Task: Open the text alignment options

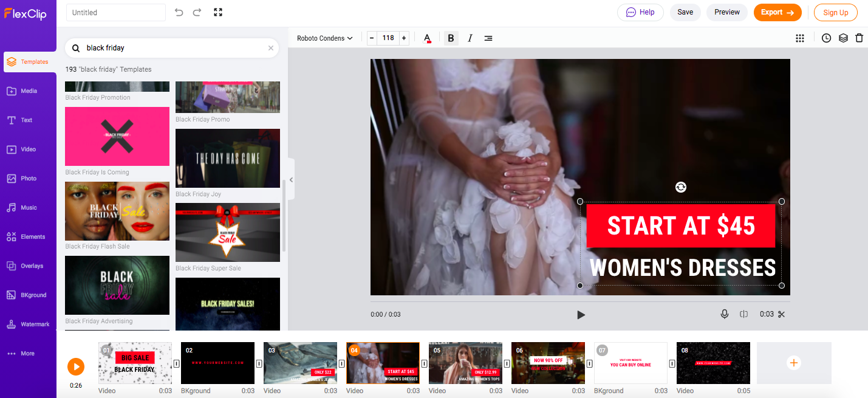Action: (x=488, y=38)
